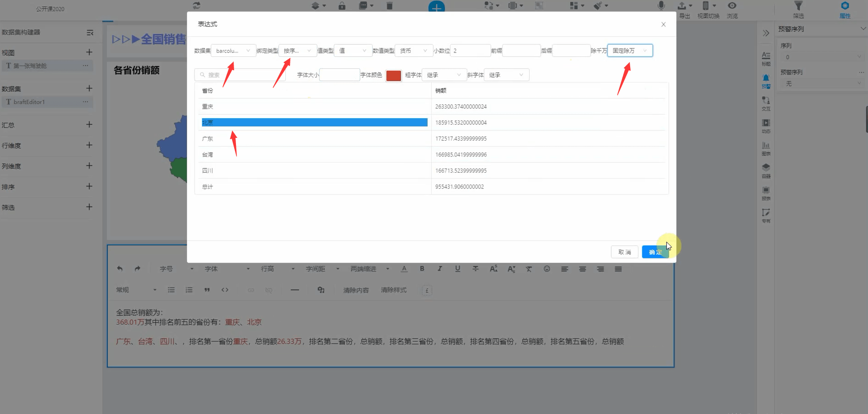Close the 表达式 dialog

click(x=663, y=24)
